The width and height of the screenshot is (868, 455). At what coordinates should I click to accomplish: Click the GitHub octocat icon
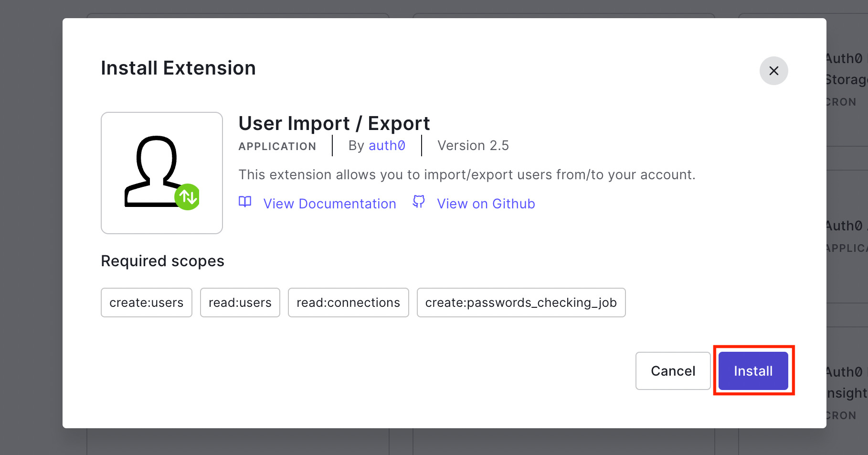[x=419, y=202]
